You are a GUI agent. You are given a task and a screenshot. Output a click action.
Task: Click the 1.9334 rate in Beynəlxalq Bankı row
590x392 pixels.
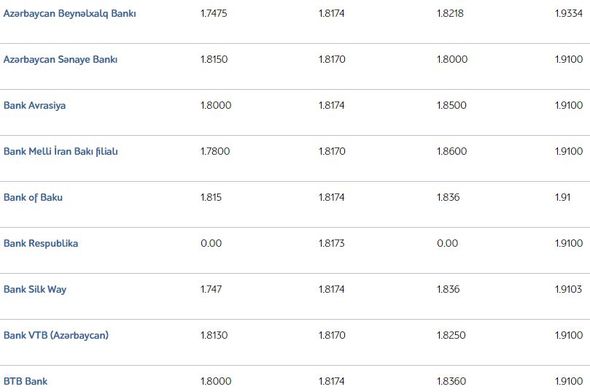click(x=569, y=14)
